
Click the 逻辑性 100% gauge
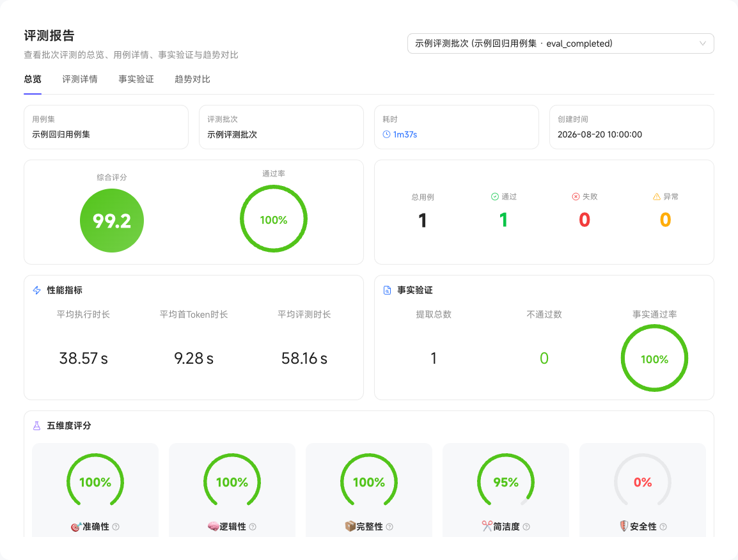pyautogui.click(x=232, y=481)
